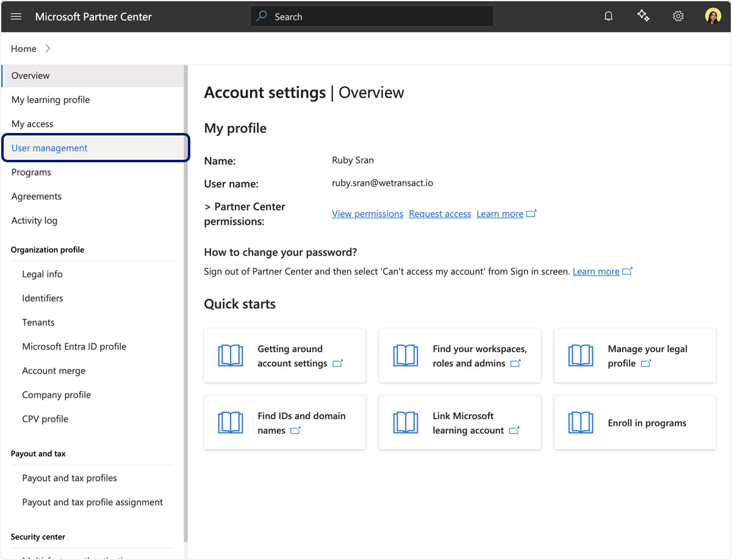Open the notifications bell
Viewport: 732px width, 560px height.
tap(608, 16)
